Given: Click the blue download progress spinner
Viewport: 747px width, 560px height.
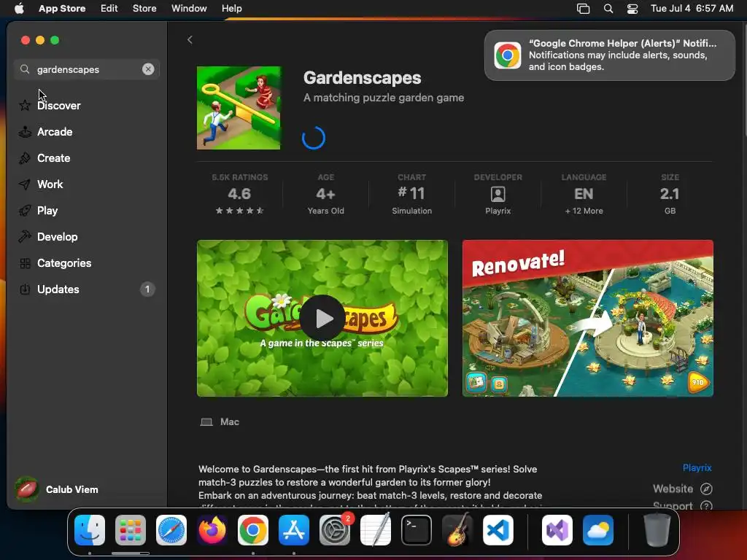Looking at the screenshot, I should pos(314,138).
